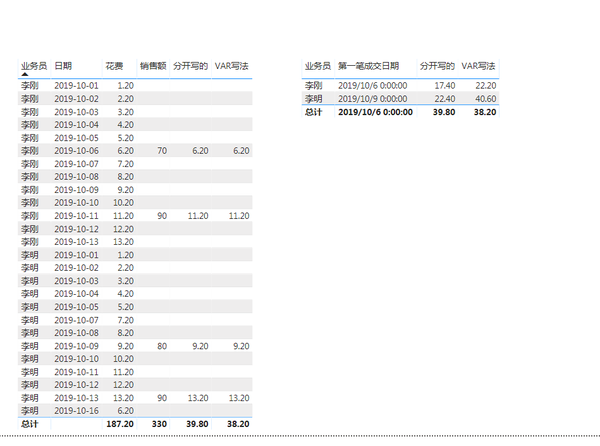This screenshot has width=600, height=446.
Task: Click sales value 80
Action: pos(162,346)
